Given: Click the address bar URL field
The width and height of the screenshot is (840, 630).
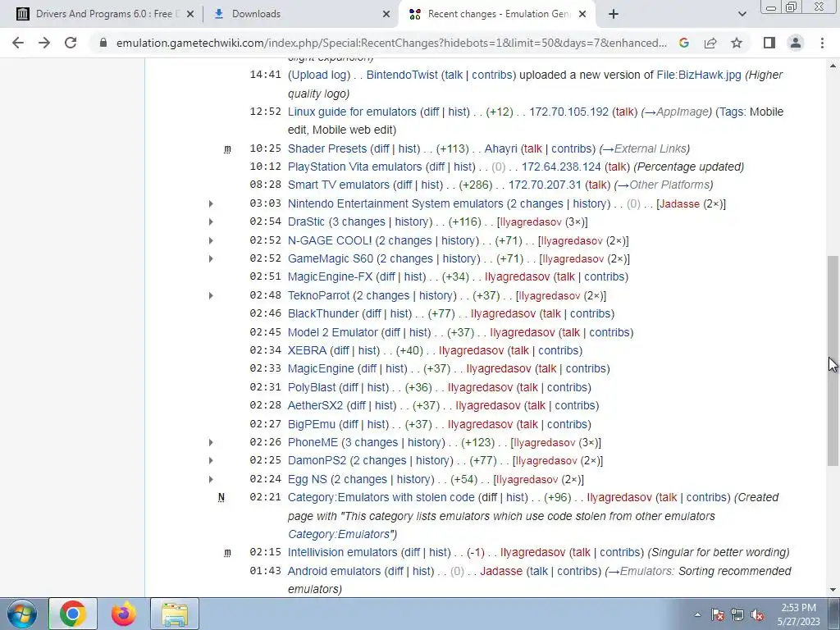Looking at the screenshot, I should (x=391, y=43).
